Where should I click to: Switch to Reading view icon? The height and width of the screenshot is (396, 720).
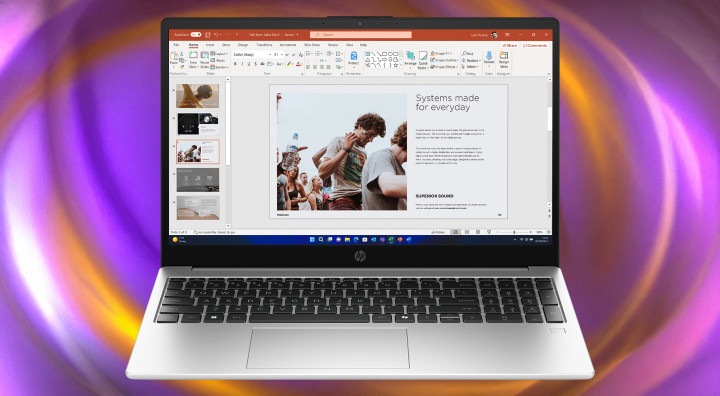point(478,232)
